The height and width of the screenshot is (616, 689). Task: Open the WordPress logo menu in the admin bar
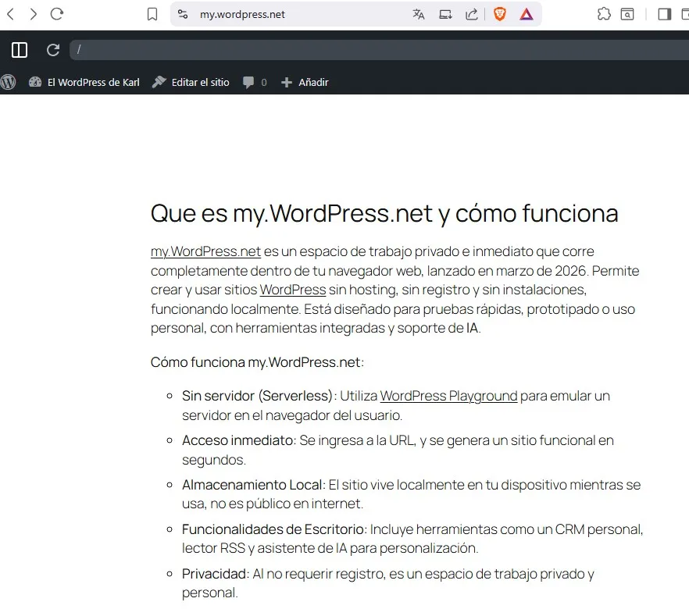[9, 82]
